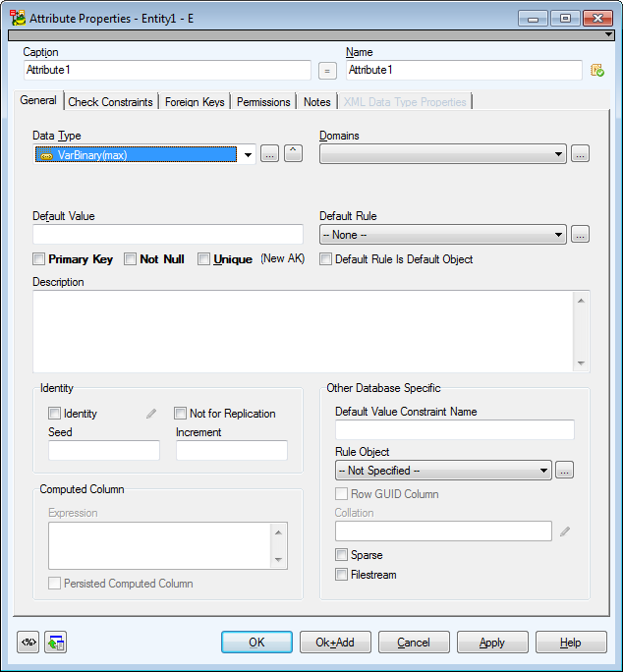The image size is (623, 672).
Task: Enable the Sparse checkbox
Action: click(341, 554)
